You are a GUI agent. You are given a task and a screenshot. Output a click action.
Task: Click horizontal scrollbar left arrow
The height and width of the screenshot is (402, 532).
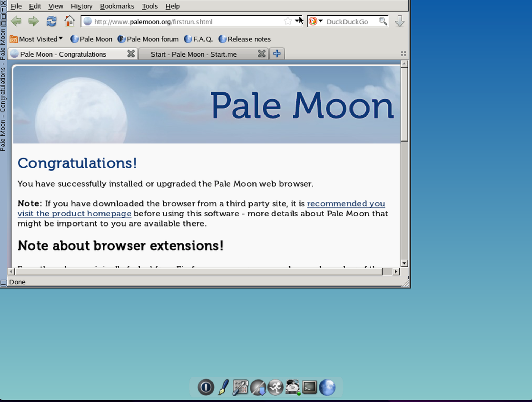(11, 271)
